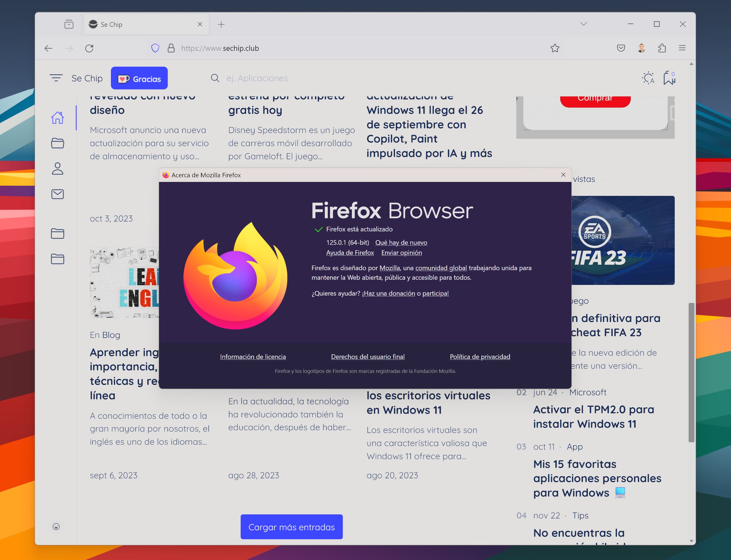This screenshot has width=731, height=560.
Task: Open 'Qué hay de nuevo' link
Action: pyautogui.click(x=401, y=242)
